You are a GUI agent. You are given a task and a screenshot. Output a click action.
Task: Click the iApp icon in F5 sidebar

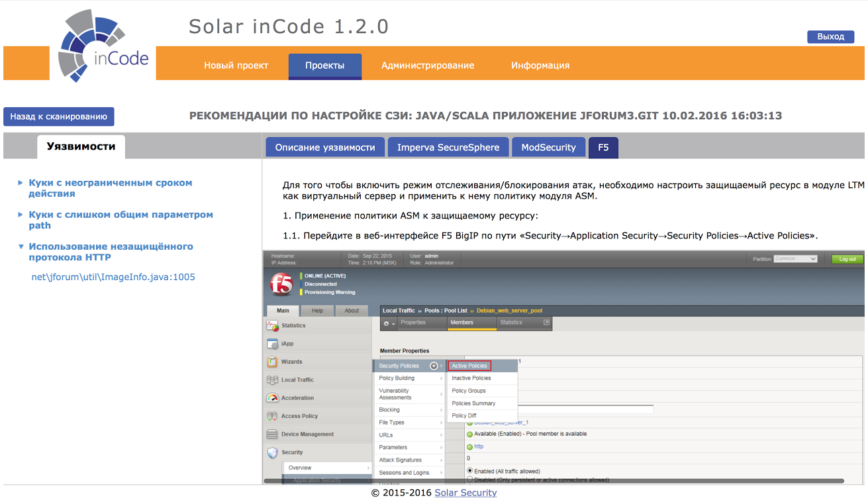271,344
